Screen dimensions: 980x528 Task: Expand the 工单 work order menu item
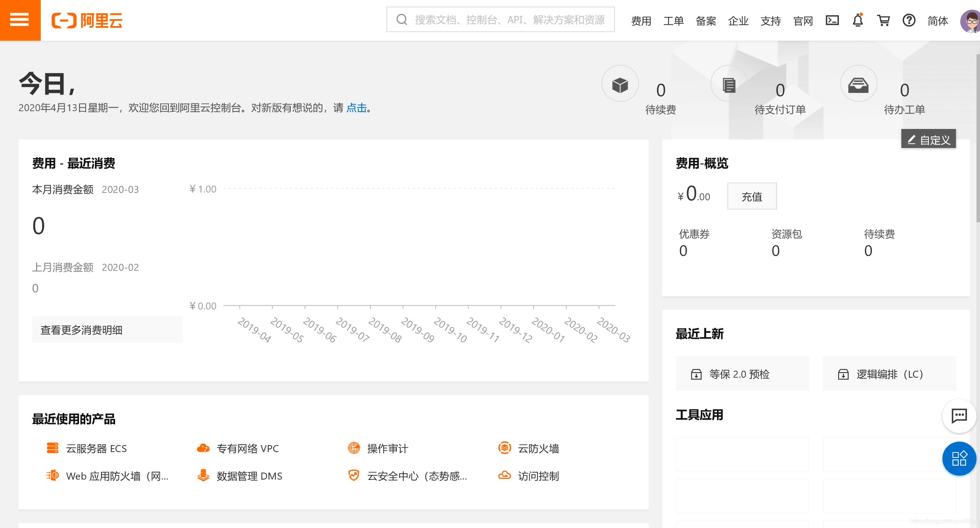(x=672, y=20)
